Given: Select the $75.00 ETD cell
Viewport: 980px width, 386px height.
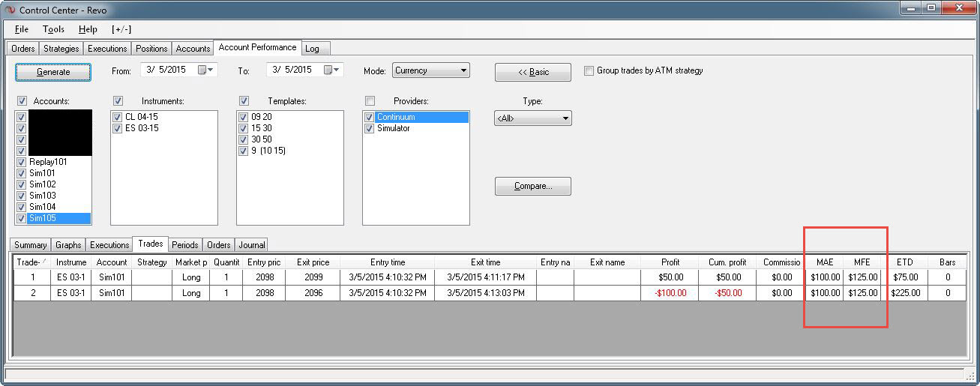Looking at the screenshot, I should point(905,277).
